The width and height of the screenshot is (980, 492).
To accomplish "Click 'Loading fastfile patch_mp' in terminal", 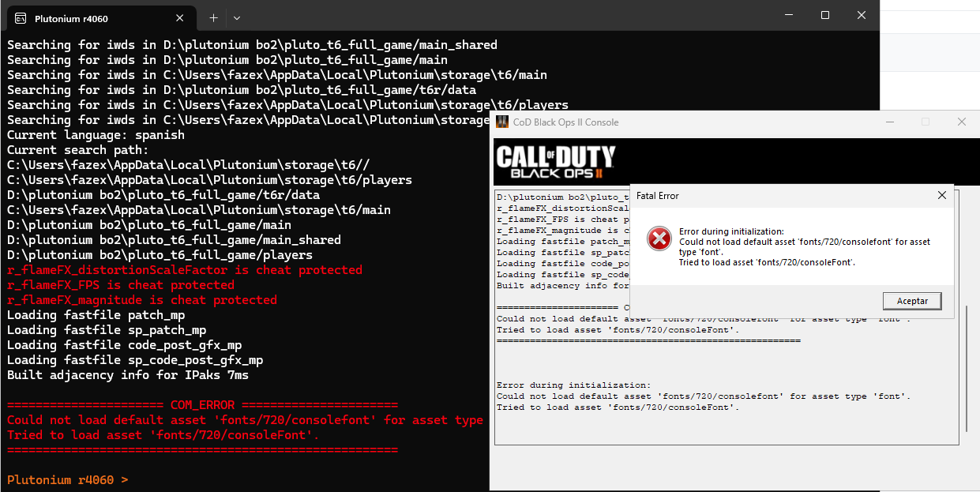I will 96,315.
